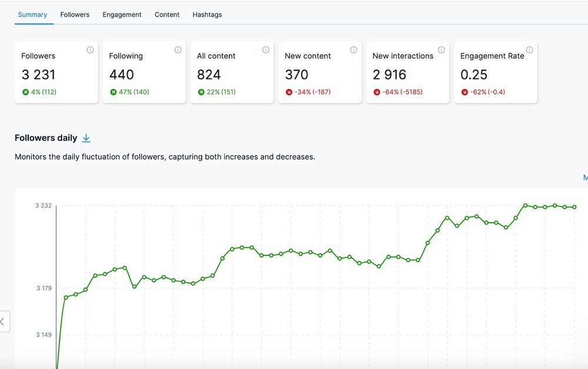Click the New interactions card title
This screenshot has width=588, height=369.
[403, 56]
